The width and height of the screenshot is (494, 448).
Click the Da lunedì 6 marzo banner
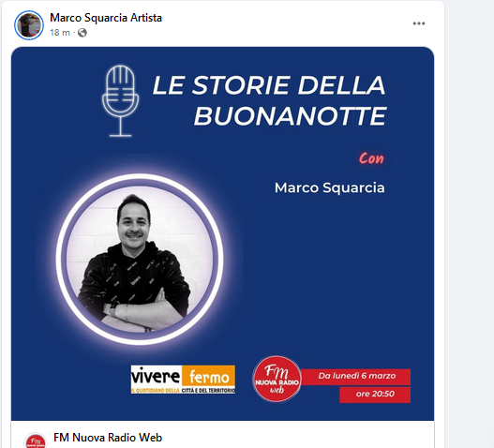356,376
